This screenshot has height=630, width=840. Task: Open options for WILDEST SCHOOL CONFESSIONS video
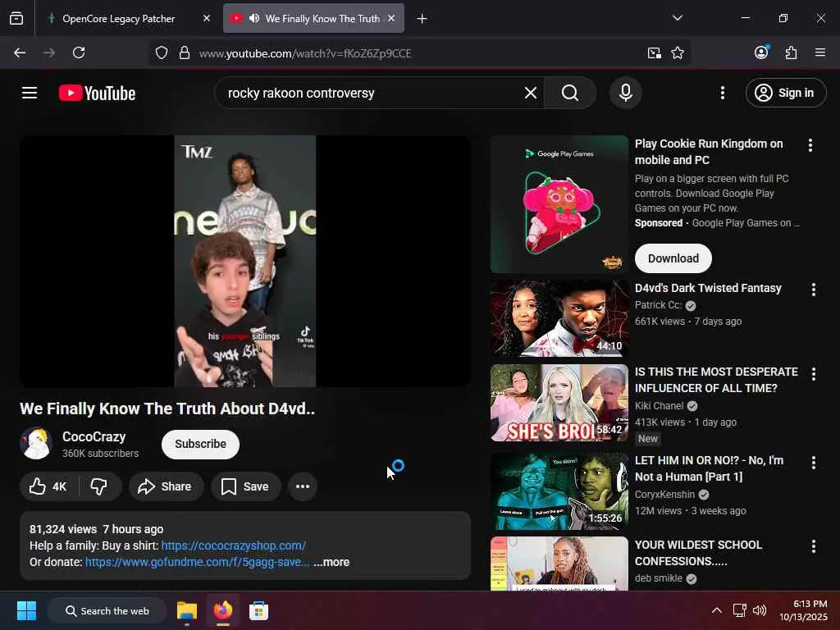pyautogui.click(x=813, y=546)
